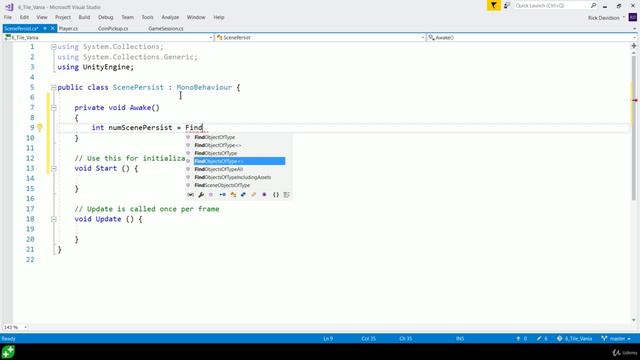640x360 pixels.
Task: Open the 6_Tile_Vania project dropdown
Action: pyautogui.click(x=211, y=38)
